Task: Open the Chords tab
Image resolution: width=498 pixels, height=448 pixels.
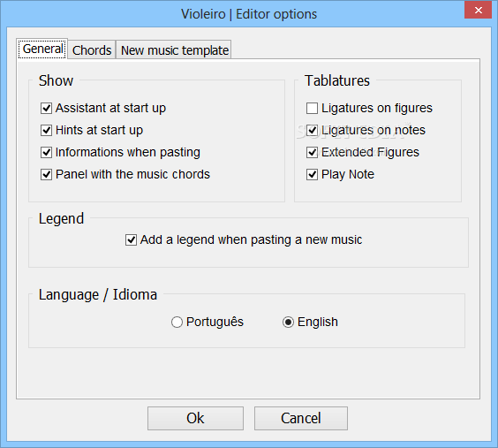Action: 92,50
